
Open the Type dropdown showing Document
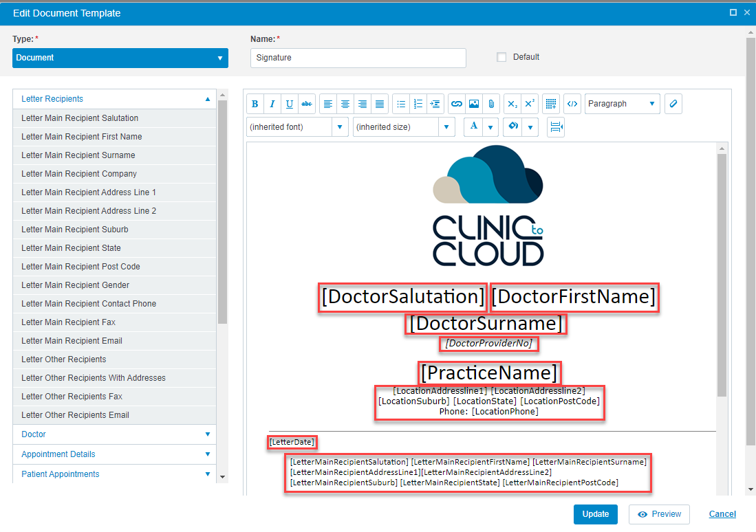coord(120,58)
